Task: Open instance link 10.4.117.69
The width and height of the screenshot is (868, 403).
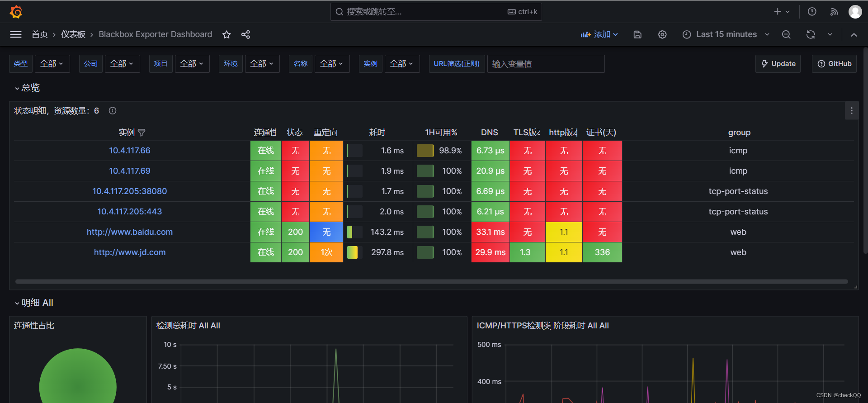Action: coord(130,171)
